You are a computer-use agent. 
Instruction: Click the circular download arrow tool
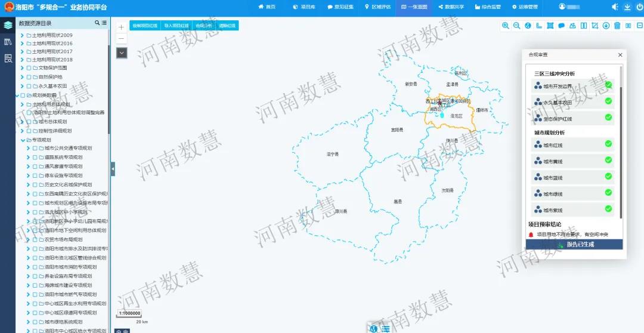pos(606,26)
